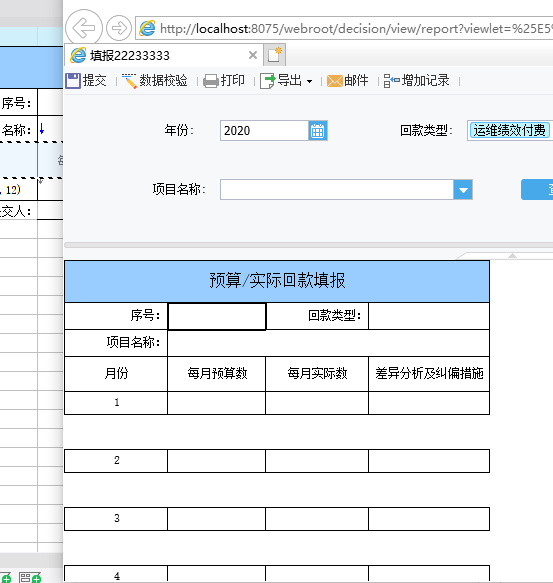The image size is (553, 583).
Task: Click the 预算/实际回款填报 title
Action: click(277, 281)
